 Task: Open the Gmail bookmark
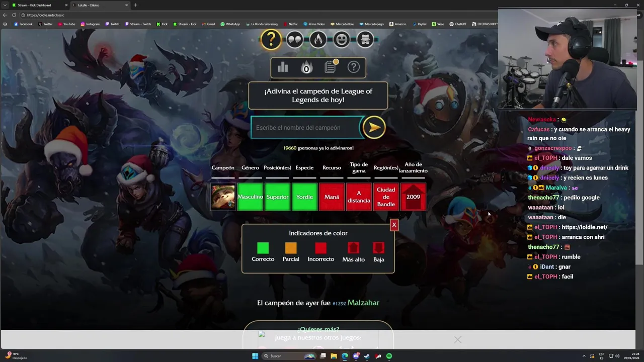pos(208,24)
